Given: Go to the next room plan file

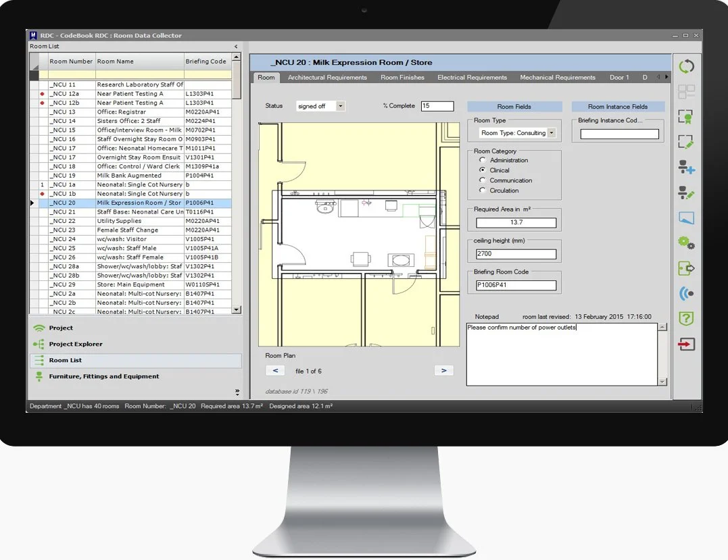Looking at the screenshot, I should [x=444, y=371].
